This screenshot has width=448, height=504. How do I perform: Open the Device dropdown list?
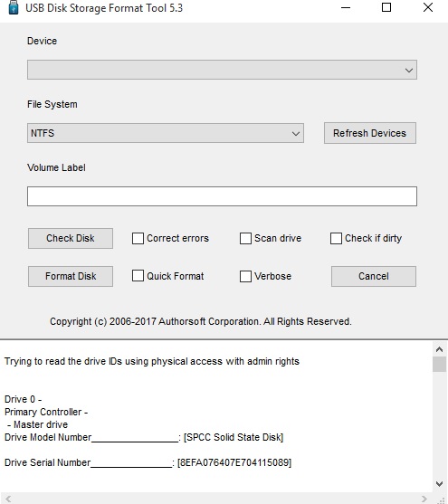(x=222, y=70)
